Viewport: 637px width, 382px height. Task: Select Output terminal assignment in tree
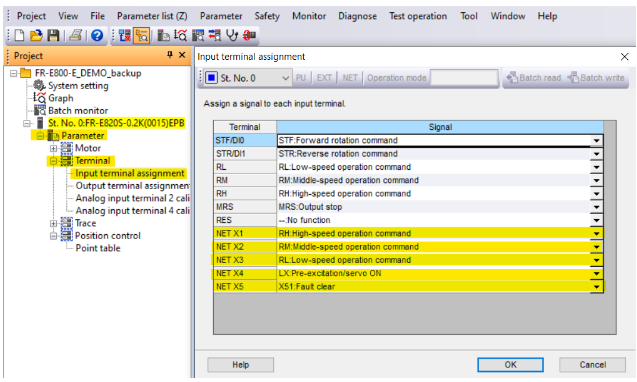132,186
